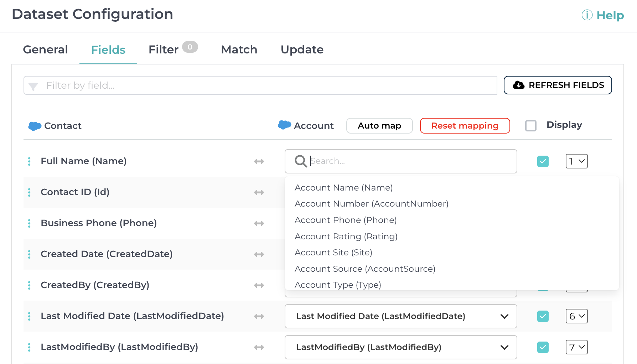Open display order dropdown showing 1
The image size is (637, 364).
coord(576,161)
